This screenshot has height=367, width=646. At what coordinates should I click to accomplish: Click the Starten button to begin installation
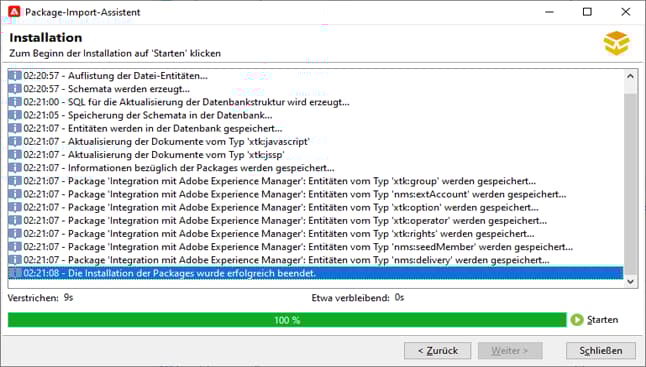pos(595,320)
